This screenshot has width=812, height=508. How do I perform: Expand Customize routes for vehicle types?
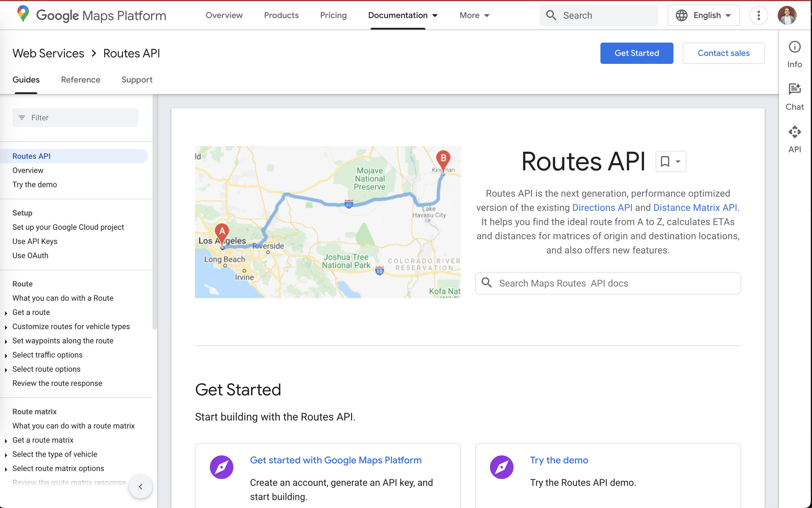coord(6,327)
